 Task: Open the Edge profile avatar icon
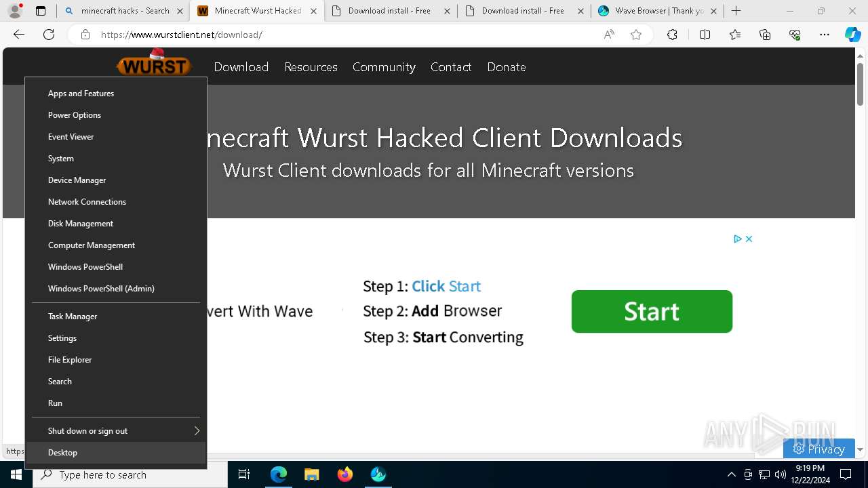[x=15, y=11]
